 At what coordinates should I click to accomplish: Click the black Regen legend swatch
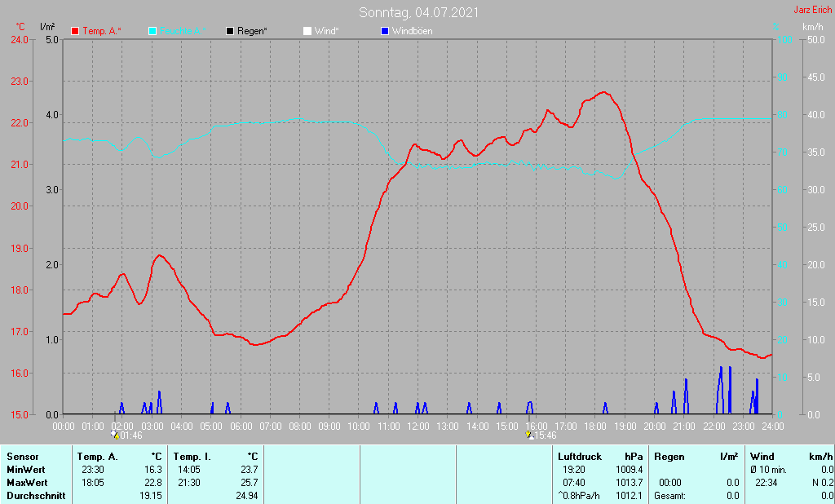[230, 31]
